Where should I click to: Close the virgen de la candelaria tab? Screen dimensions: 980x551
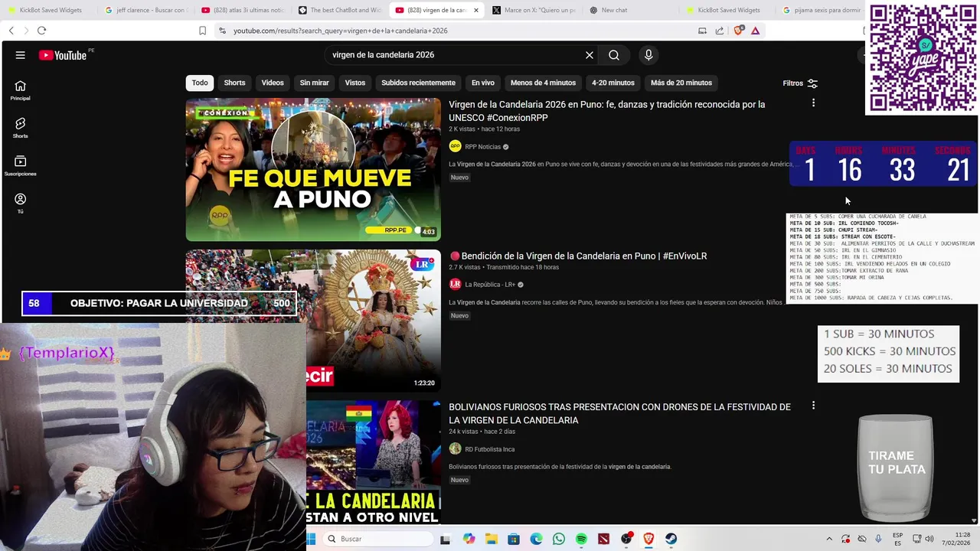pos(476,10)
